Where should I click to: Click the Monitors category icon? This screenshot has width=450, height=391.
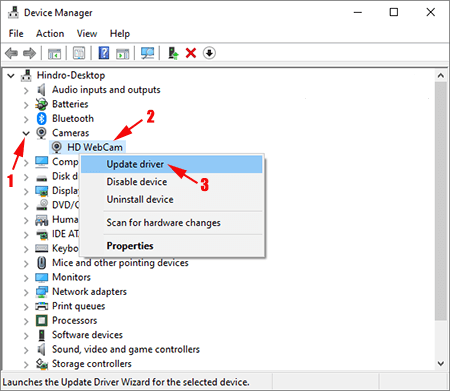coord(42,277)
